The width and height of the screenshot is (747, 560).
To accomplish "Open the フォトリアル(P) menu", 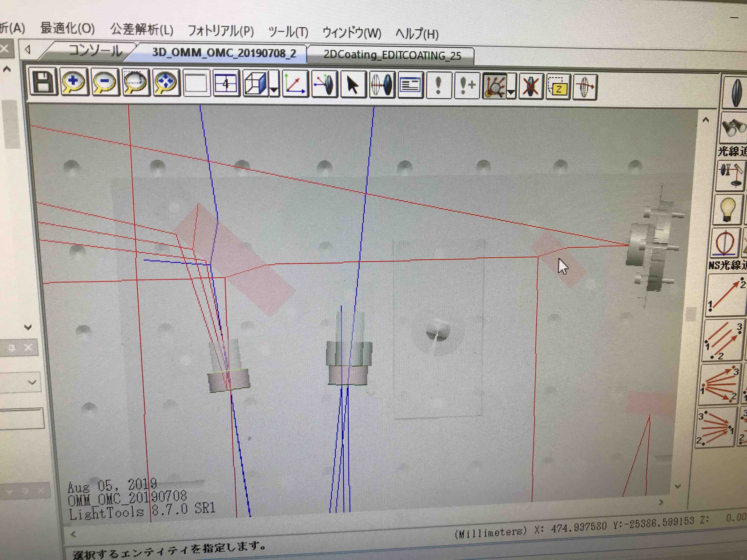I will coord(221,31).
